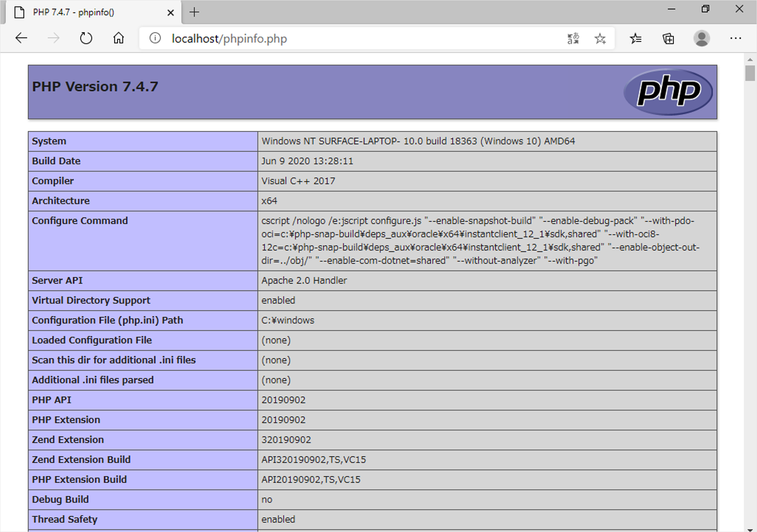Screen dimensions: 757x532
Task: Click the 'Additional .ini files parsed' label
Action: tap(93, 380)
